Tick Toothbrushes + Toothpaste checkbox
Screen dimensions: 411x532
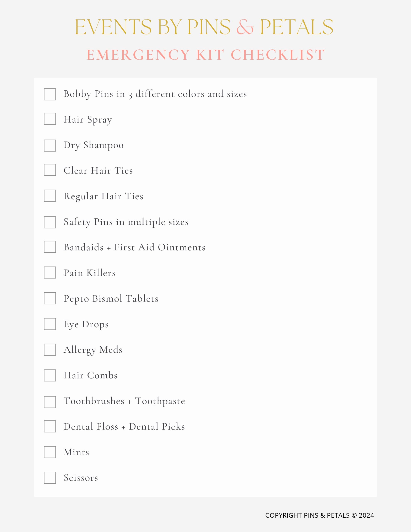click(x=50, y=402)
